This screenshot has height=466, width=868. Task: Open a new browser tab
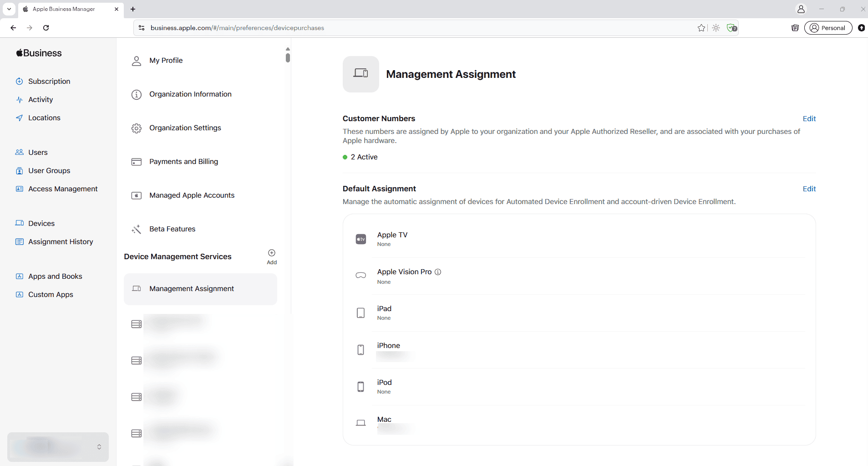(133, 9)
